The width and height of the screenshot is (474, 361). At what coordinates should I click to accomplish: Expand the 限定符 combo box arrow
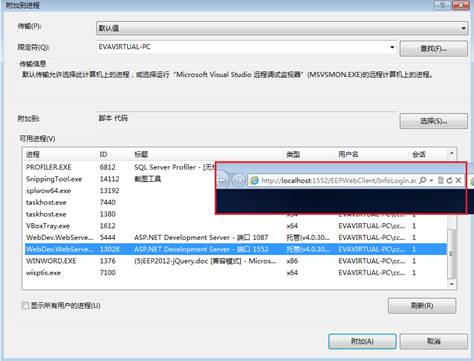(392, 47)
